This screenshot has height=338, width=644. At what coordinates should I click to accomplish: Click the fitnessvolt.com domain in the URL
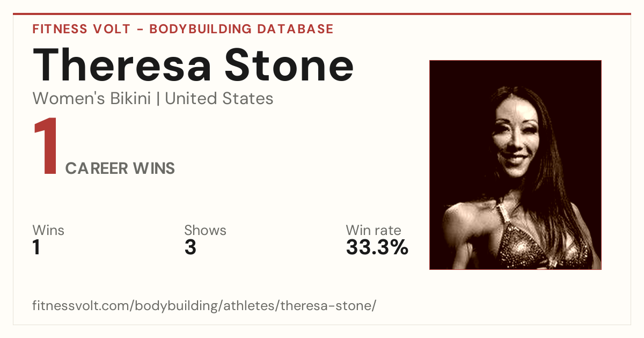81,306
